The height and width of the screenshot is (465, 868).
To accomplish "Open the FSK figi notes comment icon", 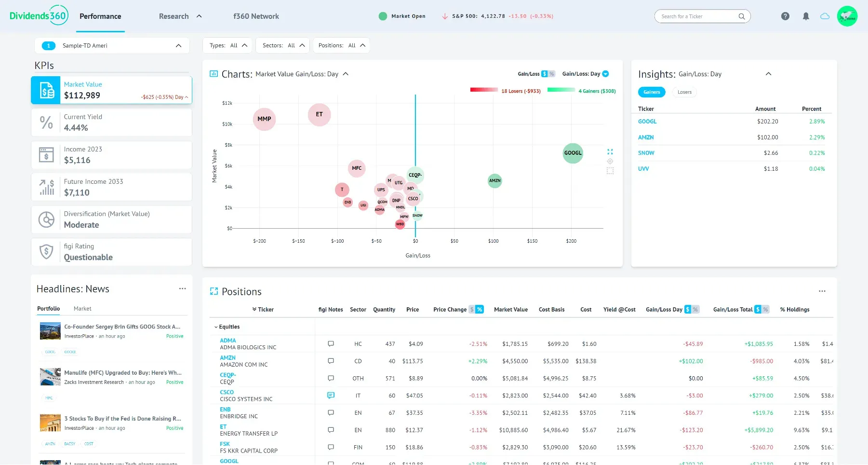I will pos(331,447).
